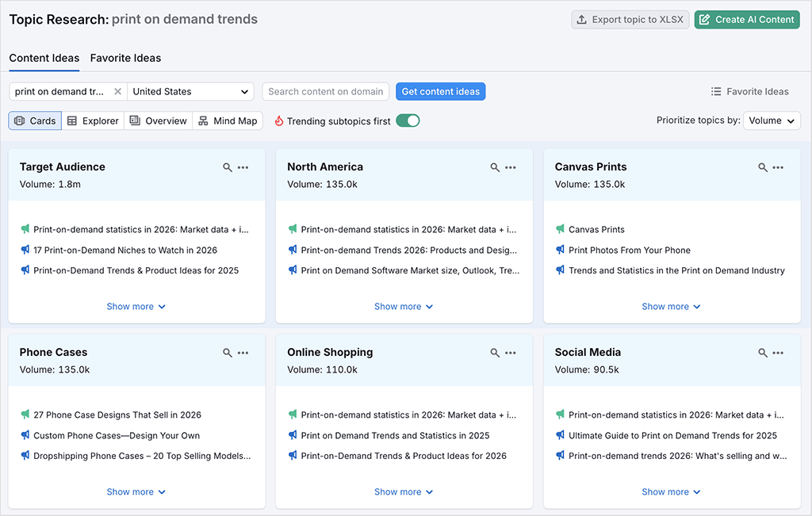Screen dimensions: 812x516
Task: Open the Explorer view
Action: [x=93, y=120]
